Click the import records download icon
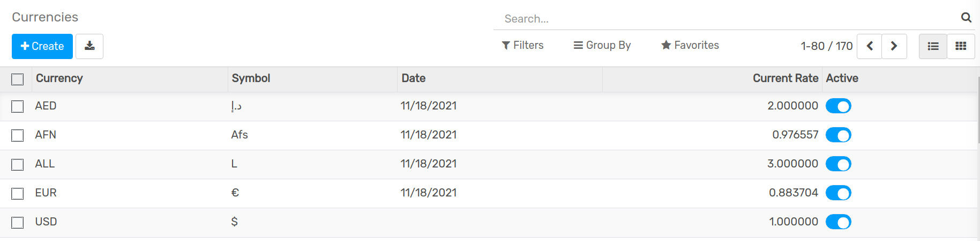This screenshot has width=980, height=241. [89, 46]
